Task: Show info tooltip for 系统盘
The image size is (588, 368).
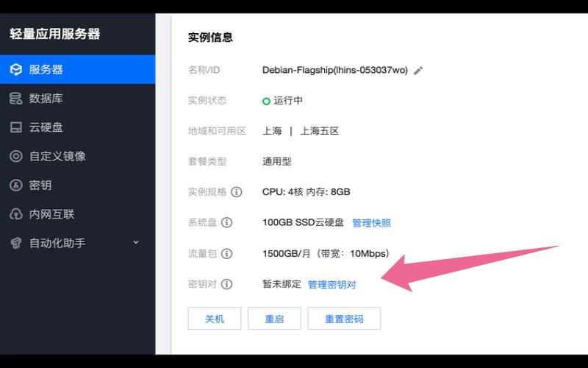Action: point(226,223)
